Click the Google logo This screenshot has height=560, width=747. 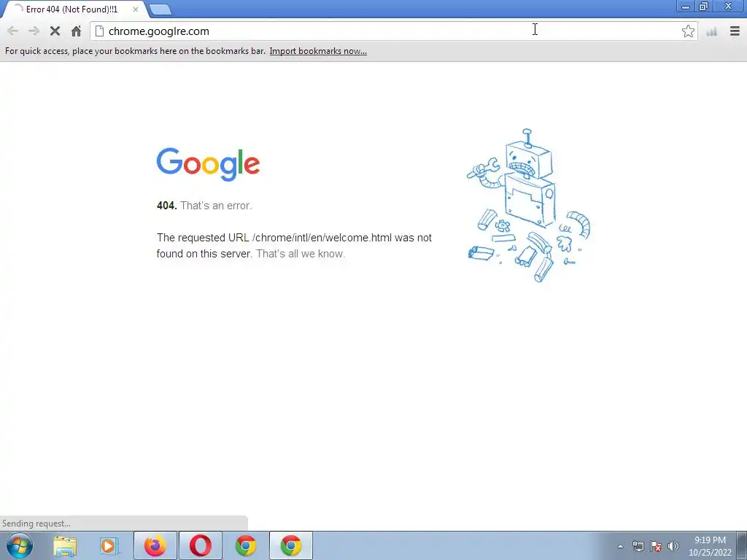[x=208, y=164]
